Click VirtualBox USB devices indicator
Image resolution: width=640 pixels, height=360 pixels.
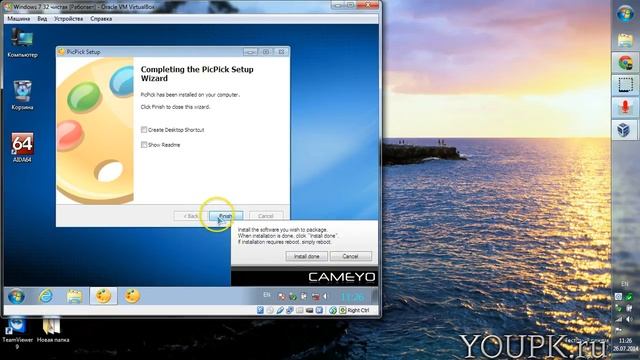click(280, 310)
